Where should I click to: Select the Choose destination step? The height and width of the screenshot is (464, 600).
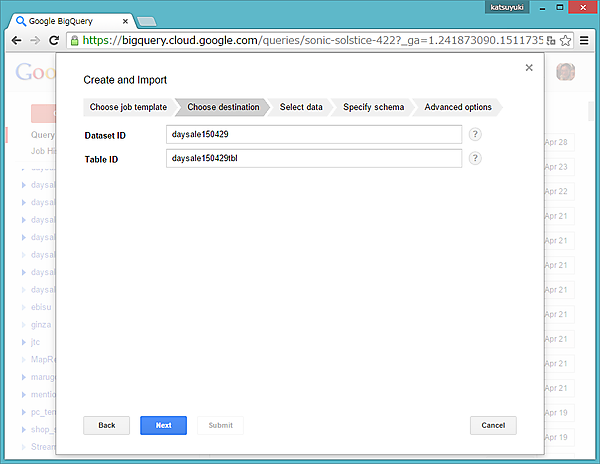point(223,107)
